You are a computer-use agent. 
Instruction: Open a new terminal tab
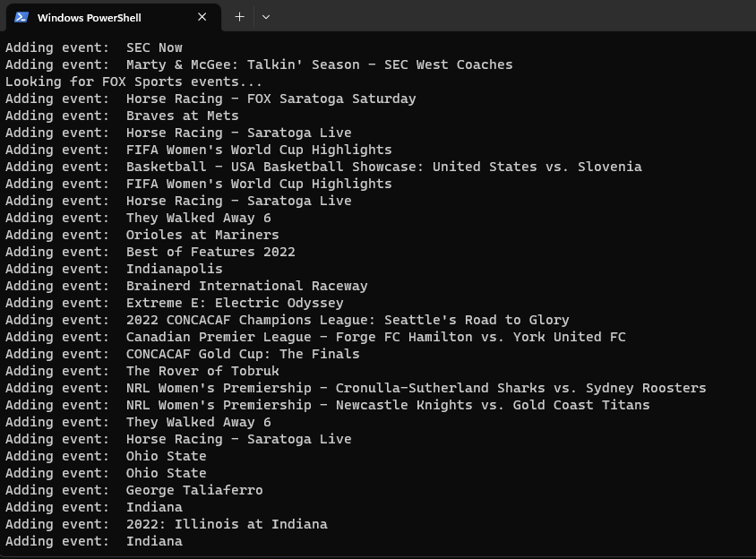(x=239, y=17)
